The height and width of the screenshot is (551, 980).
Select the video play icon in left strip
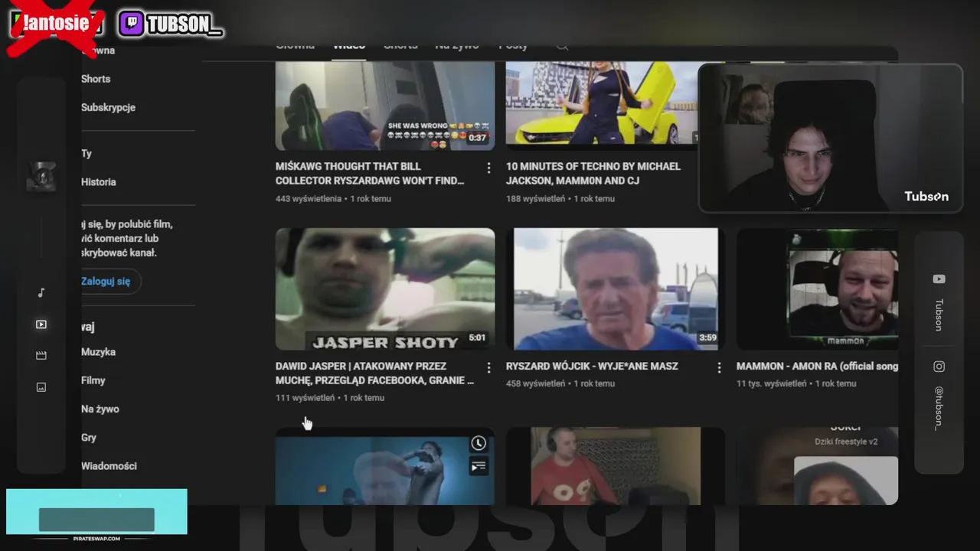coord(41,324)
